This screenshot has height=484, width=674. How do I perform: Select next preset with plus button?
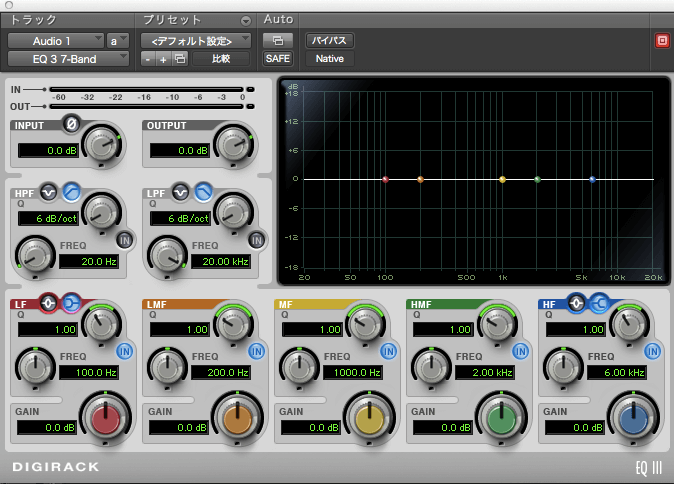tap(163, 59)
